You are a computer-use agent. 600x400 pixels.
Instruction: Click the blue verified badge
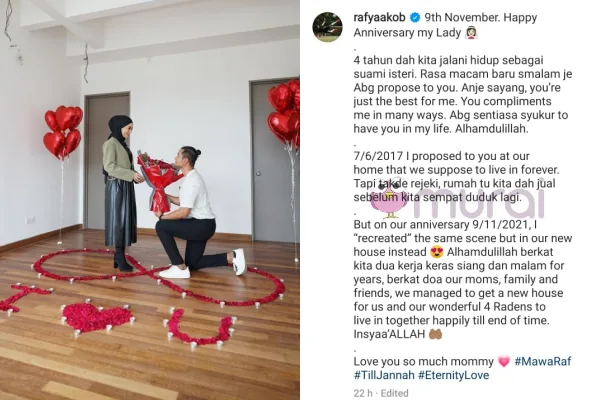coord(415,18)
